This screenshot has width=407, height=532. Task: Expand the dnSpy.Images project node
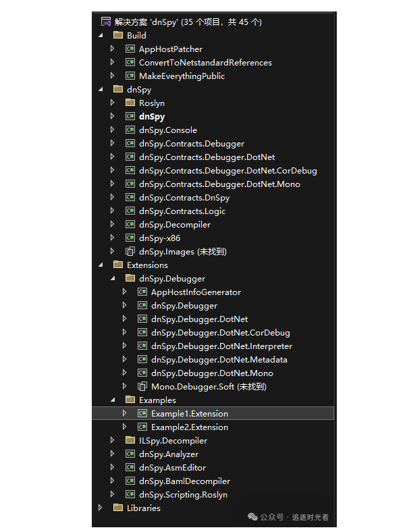coord(112,251)
